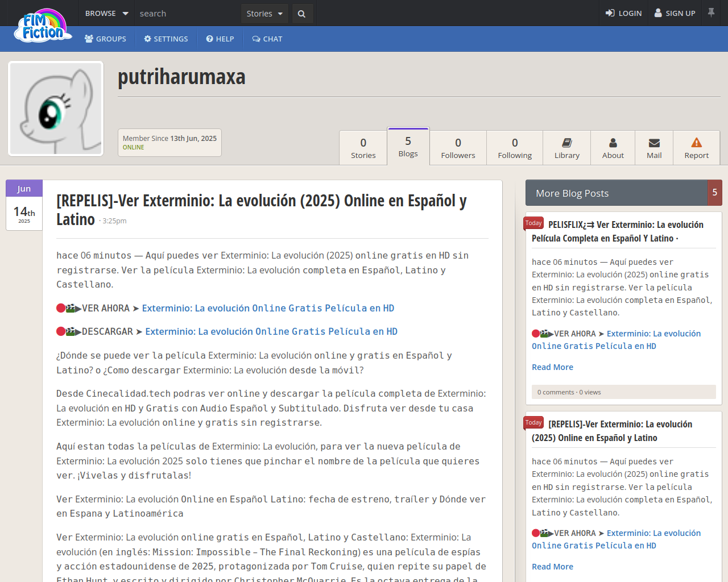
Task: Click the pin icon in top bar
Action: coord(711,13)
